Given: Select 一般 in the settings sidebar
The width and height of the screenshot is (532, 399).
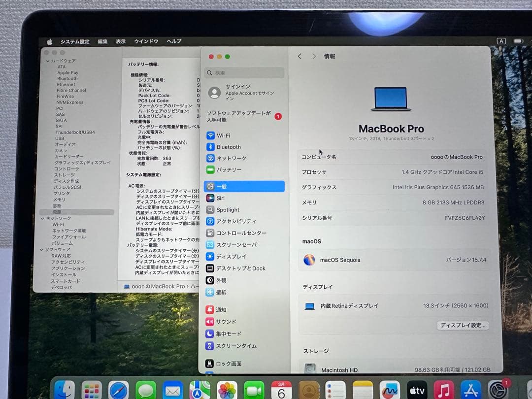Looking at the screenshot, I should [x=244, y=186].
